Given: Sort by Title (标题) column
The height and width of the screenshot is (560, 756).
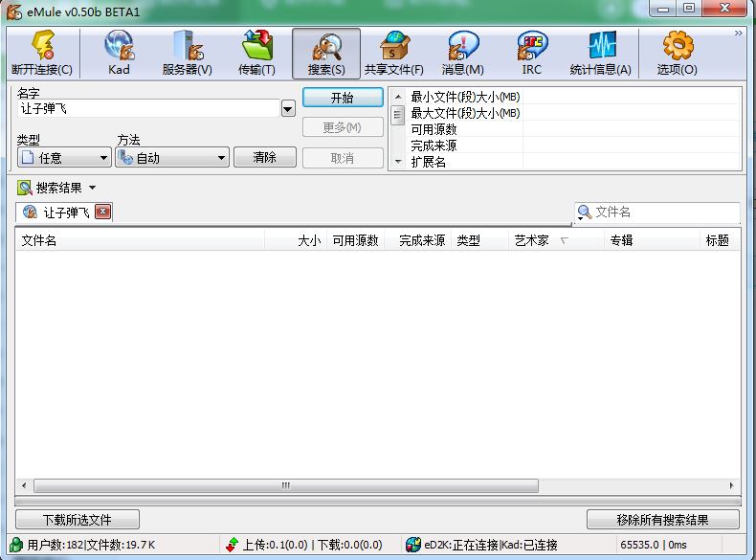Looking at the screenshot, I should pyautogui.click(x=720, y=240).
